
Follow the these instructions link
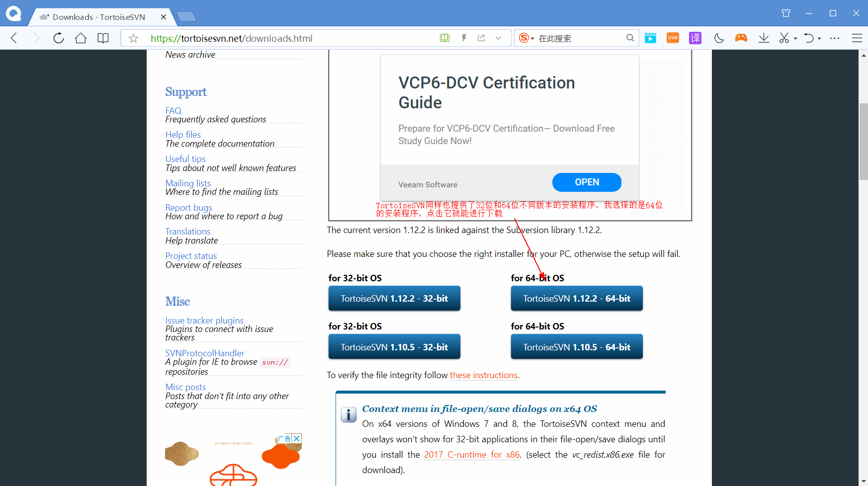coord(484,375)
